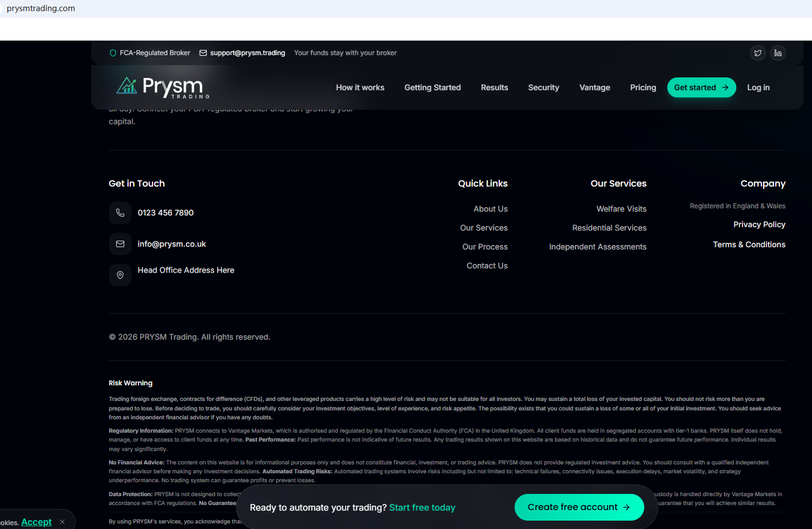Go to the Pricing nav item
812x529 pixels.
point(643,87)
